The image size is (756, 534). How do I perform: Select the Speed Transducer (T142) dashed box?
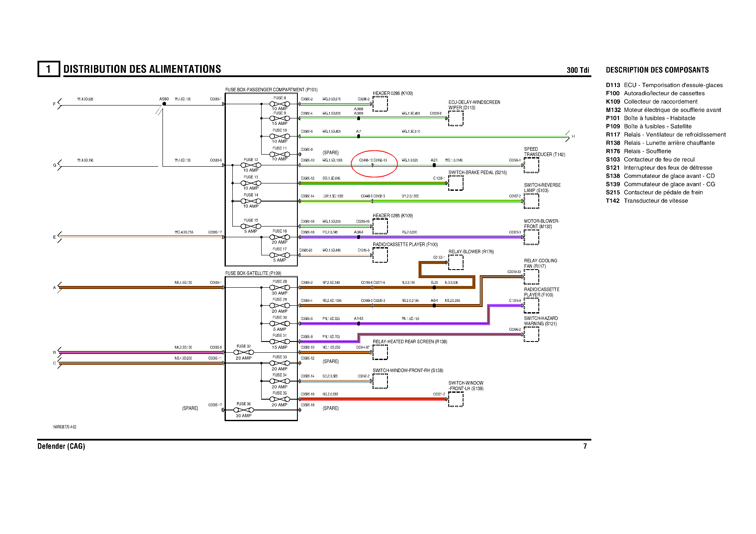click(x=531, y=165)
